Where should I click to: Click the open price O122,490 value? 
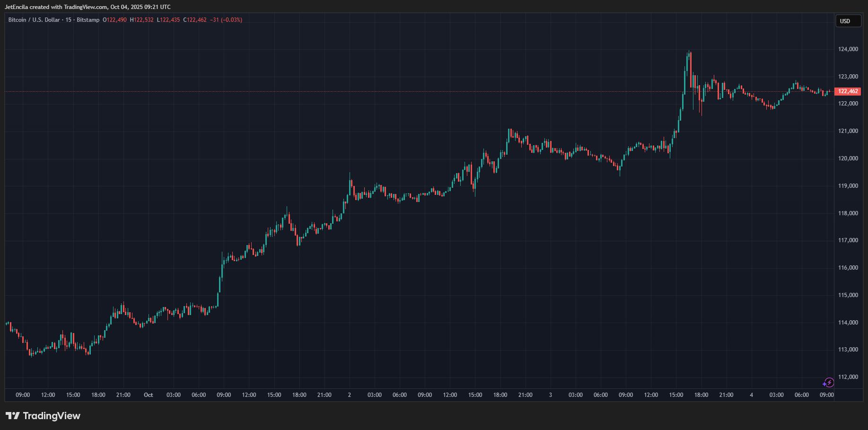pyautogui.click(x=114, y=20)
